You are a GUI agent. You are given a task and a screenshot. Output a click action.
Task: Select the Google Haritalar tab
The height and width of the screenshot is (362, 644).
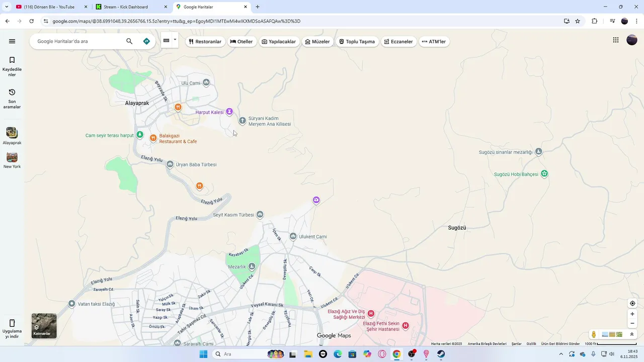(x=212, y=7)
